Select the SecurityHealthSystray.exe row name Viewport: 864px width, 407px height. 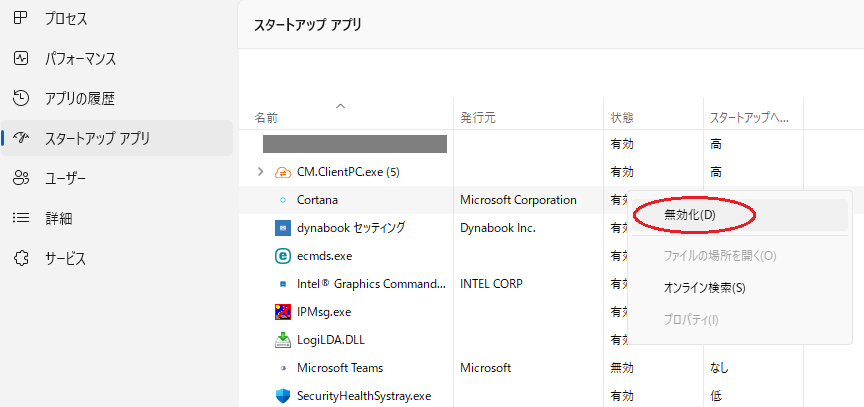pos(364,396)
